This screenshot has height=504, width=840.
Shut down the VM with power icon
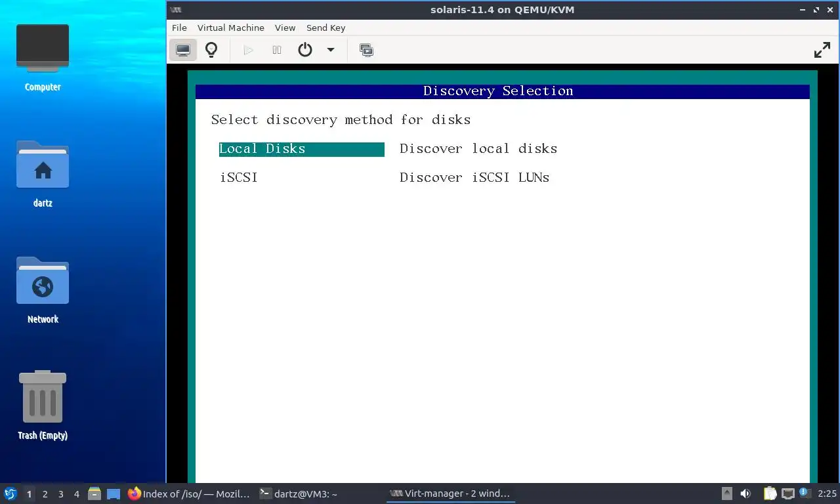(305, 50)
